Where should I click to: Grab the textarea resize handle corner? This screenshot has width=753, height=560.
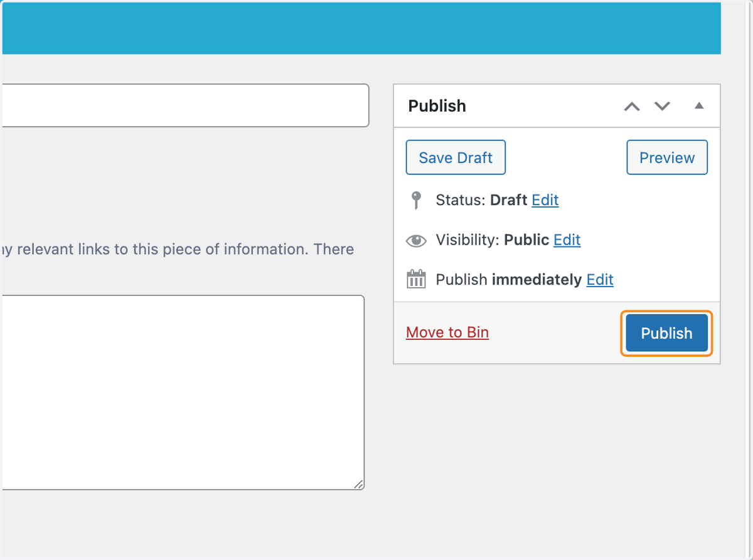point(358,484)
